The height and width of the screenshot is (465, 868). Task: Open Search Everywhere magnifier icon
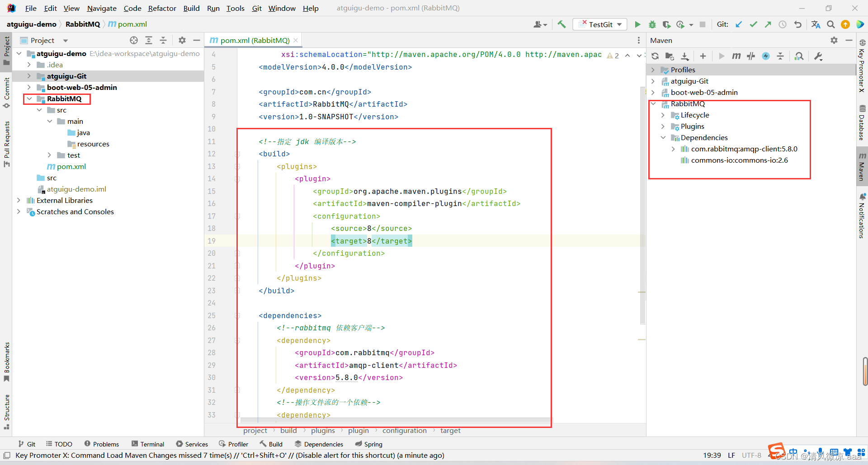coord(831,24)
